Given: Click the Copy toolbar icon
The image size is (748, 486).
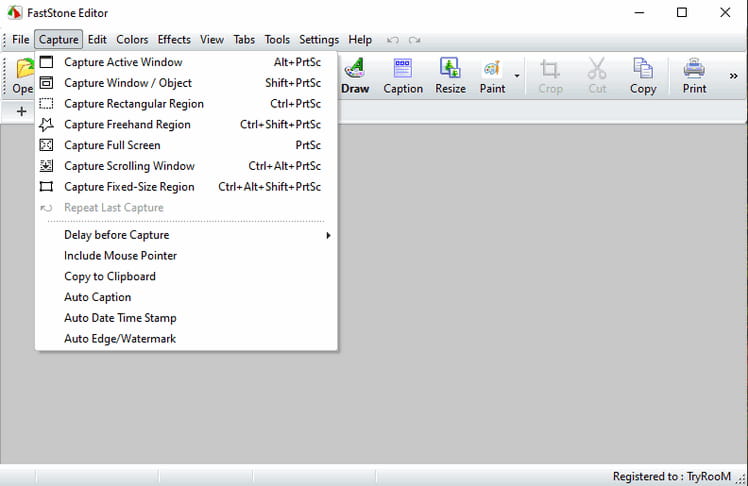Looking at the screenshot, I should pos(643,75).
